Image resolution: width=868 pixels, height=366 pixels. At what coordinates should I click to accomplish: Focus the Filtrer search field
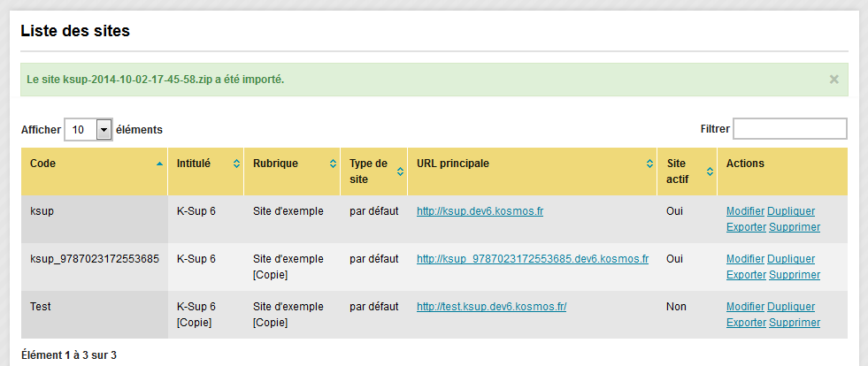coord(790,129)
